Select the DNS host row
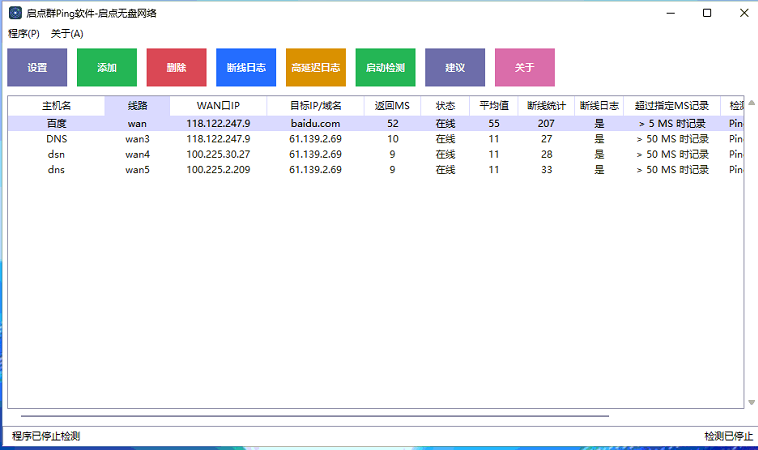758x450 pixels. click(x=376, y=139)
